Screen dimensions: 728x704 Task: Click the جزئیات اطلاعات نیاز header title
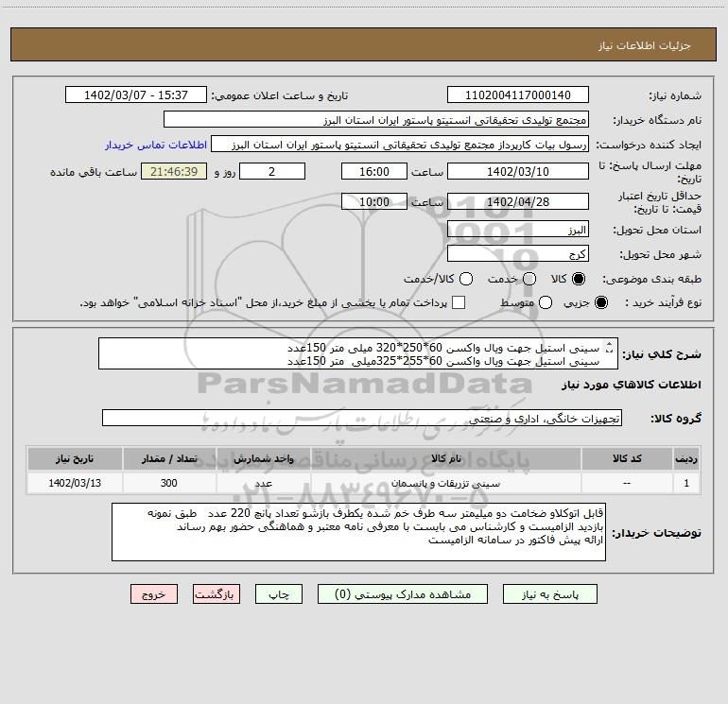click(645, 45)
